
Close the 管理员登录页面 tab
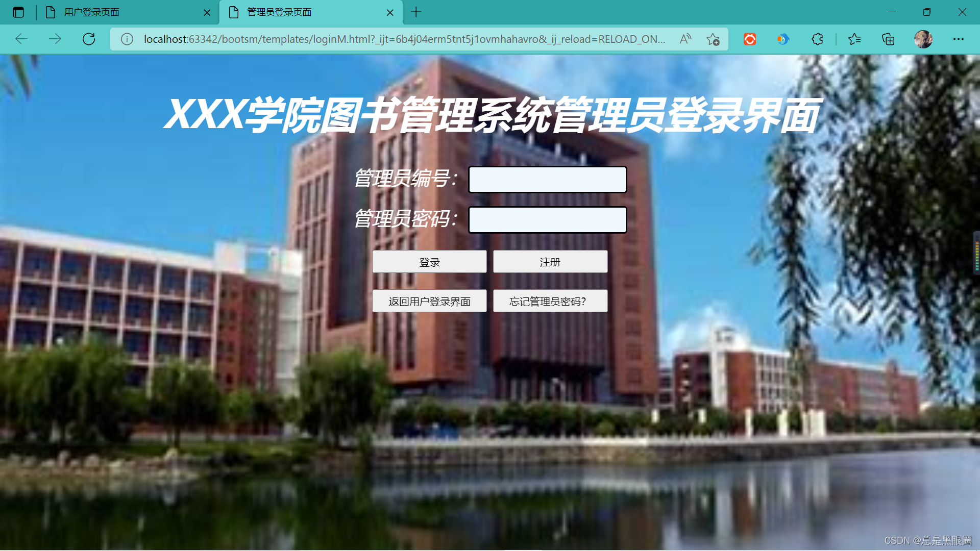click(x=390, y=13)
